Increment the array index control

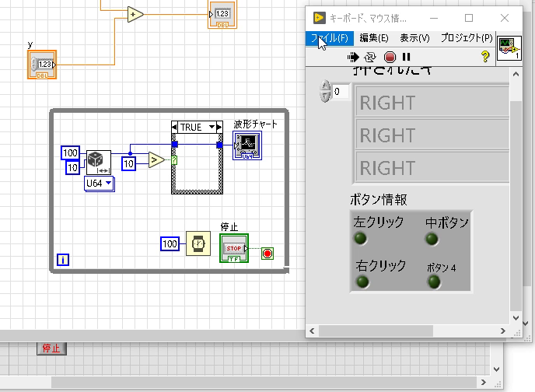[325, 86]
